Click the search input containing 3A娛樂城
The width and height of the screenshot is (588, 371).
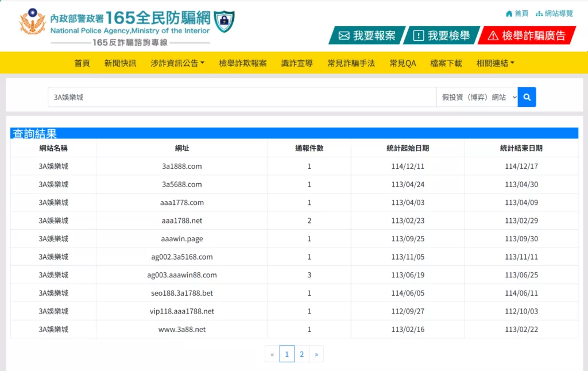[241, 97]
